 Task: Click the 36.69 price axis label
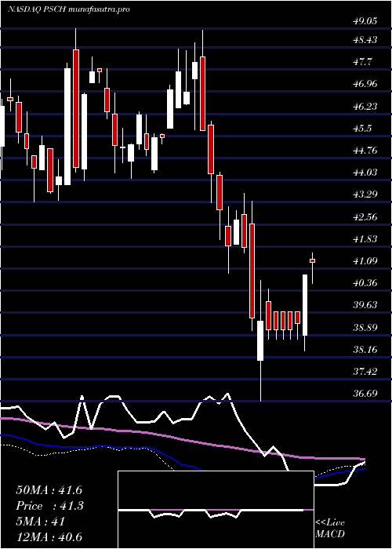tap(365, 394)
